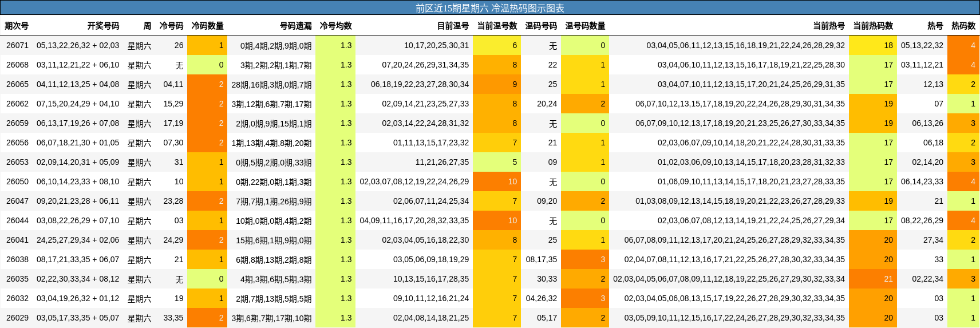Select the 热号 column header
980x328 pixels.
point(935,26)
